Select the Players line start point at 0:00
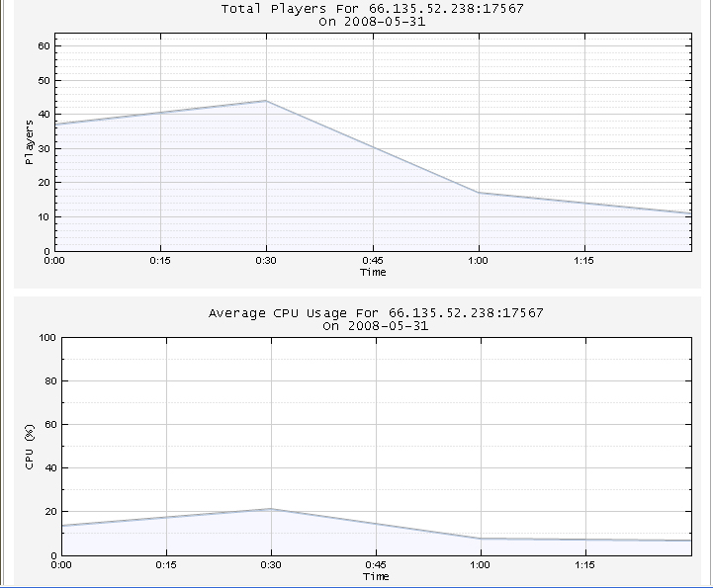The height and width of the screenshot is (588, 713). pos(55,124)
